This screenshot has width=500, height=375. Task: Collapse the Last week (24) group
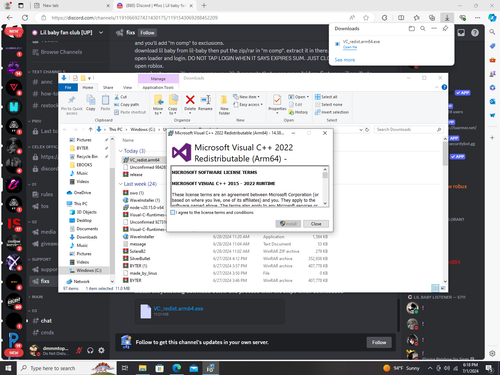pos(121,184)
